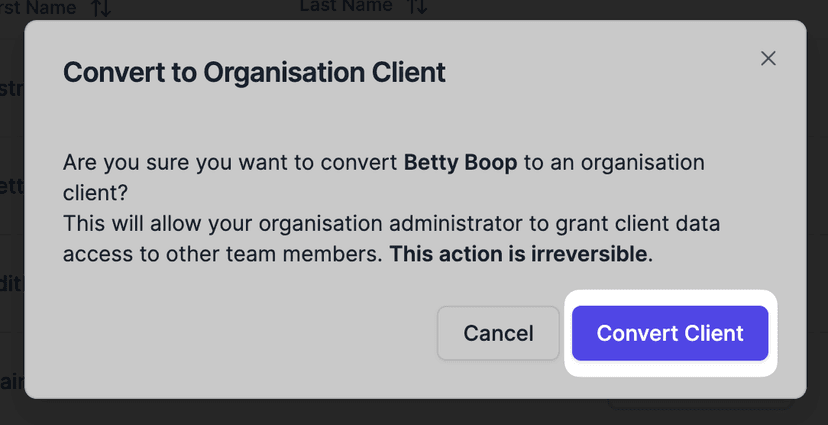The width and height of the screenshot is (828, 425).
Task: Sort by Last Name using arrows icon
Action: [417, 8]
